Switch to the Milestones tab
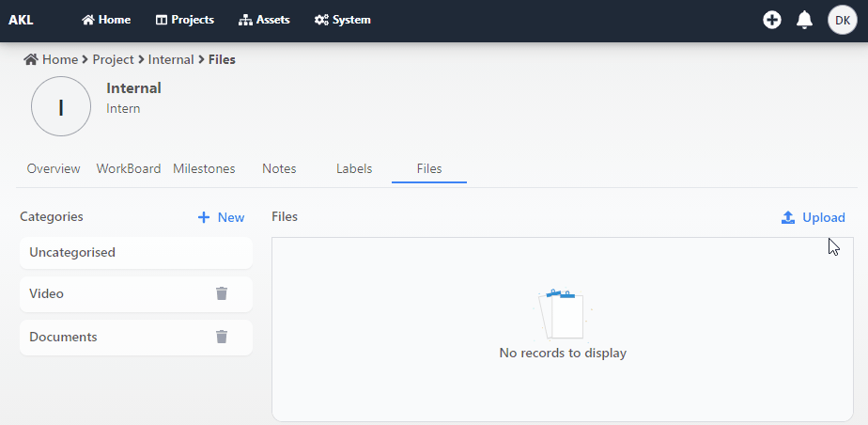868x425 pixels. [x=204, y=168]
